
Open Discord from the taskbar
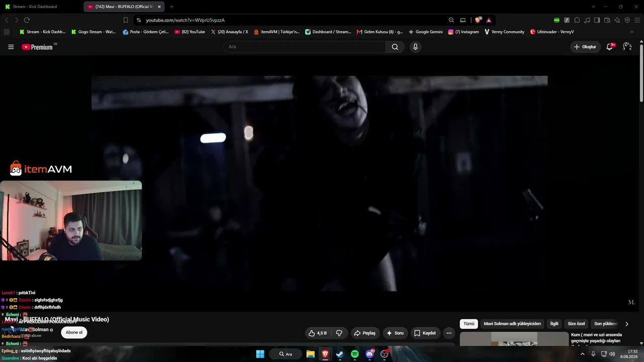(x=370, y=354)
